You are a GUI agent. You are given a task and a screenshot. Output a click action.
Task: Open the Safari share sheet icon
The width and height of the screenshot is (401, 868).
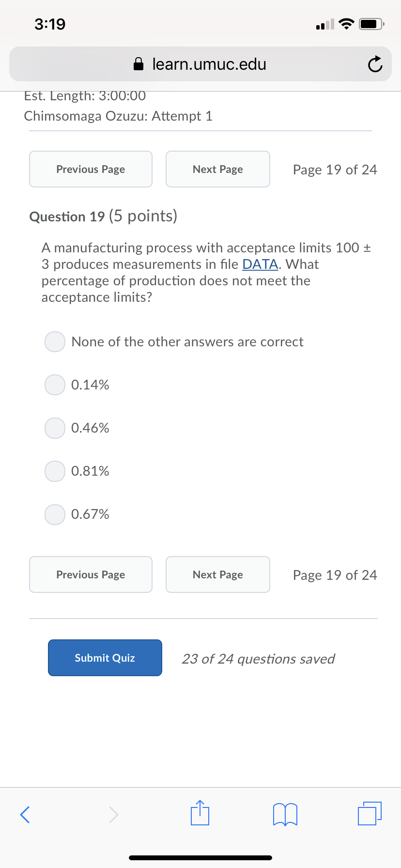click(200, 813)
